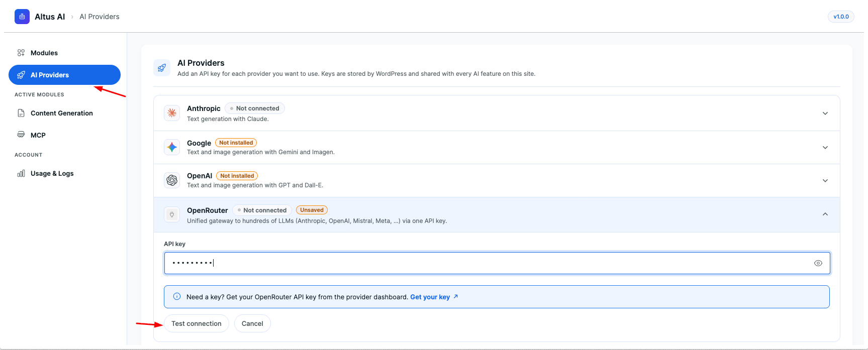Screen dimensions: 868x350
Task: Click the 'Unified gateway to hundreds of LLMs' description
Action: tap(317, 221)
